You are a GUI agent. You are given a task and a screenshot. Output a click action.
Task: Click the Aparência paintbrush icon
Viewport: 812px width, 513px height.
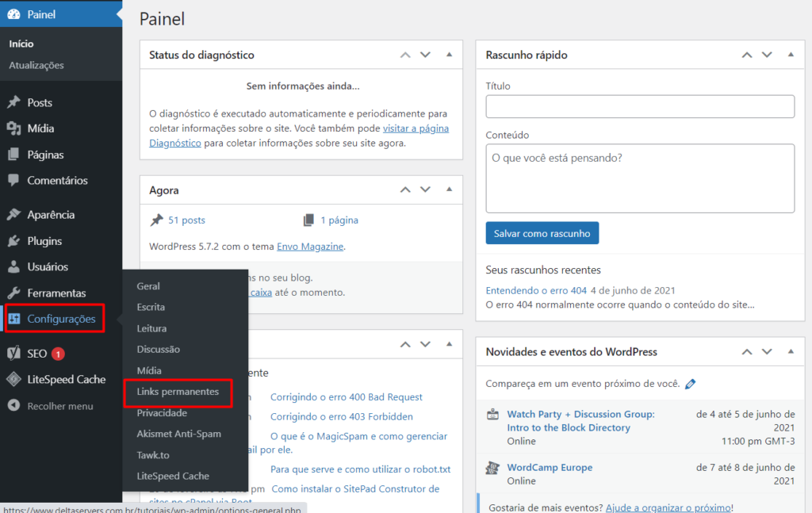coord(13,215)
